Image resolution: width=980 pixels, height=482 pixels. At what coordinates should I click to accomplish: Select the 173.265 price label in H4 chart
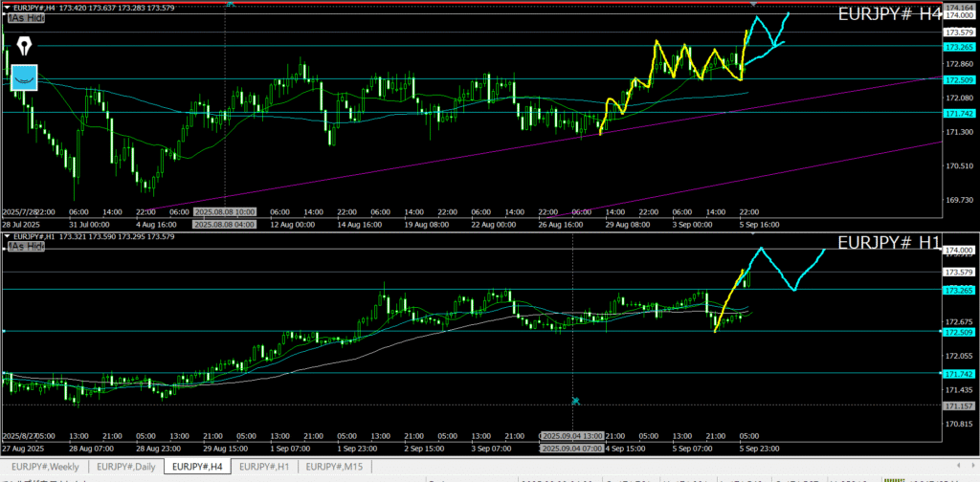[x=959, y=47]
